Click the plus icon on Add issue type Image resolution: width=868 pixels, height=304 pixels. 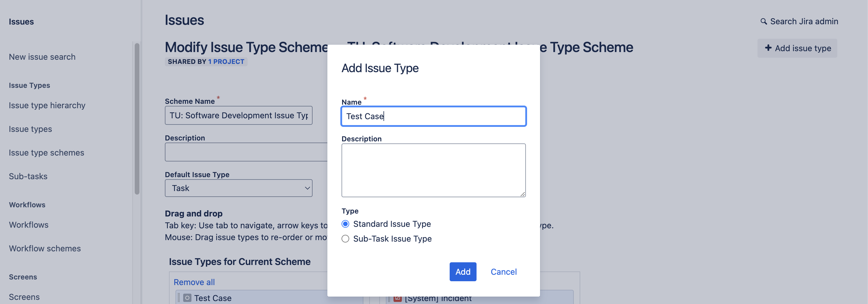click(x=768, y=48)
